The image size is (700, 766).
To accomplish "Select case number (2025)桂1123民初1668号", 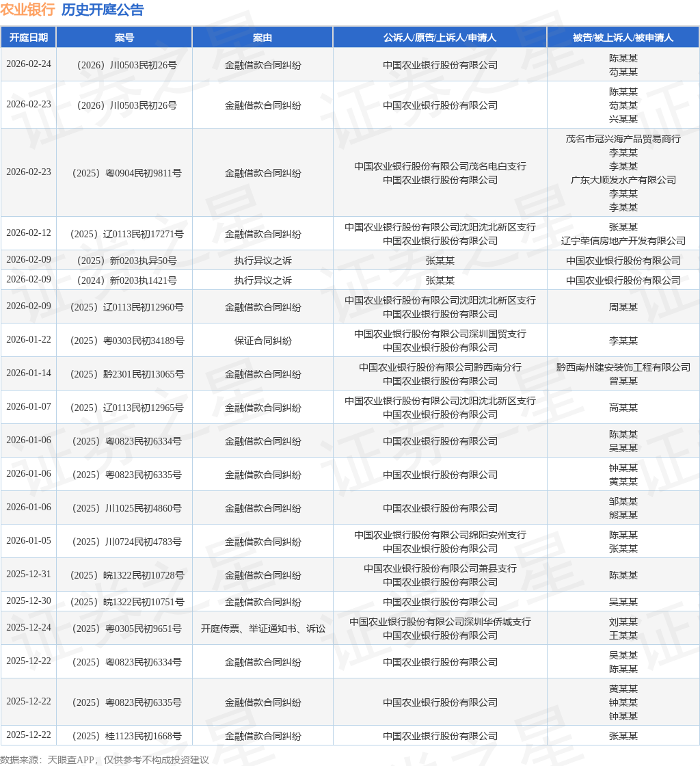I will pyautogui.click(x=127, y=736).
